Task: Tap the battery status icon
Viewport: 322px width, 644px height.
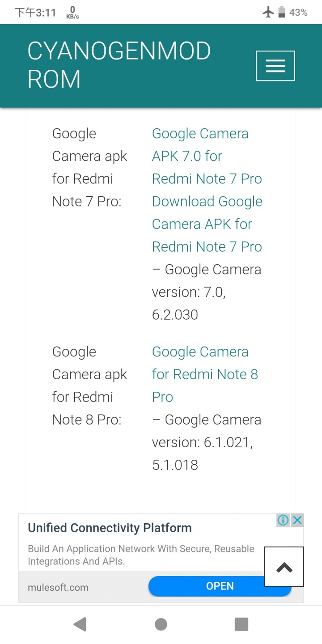Action: point(282,12)
